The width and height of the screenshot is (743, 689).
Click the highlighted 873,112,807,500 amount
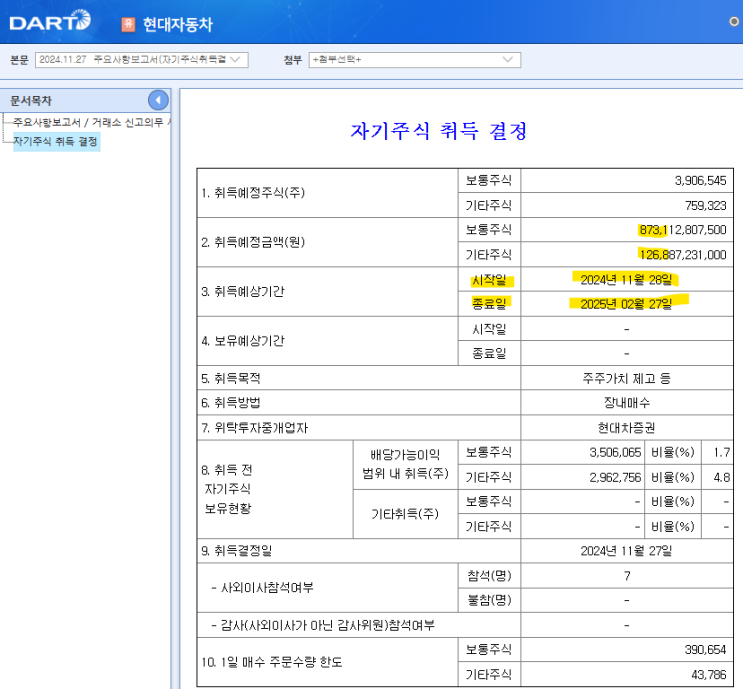point(682,230)
